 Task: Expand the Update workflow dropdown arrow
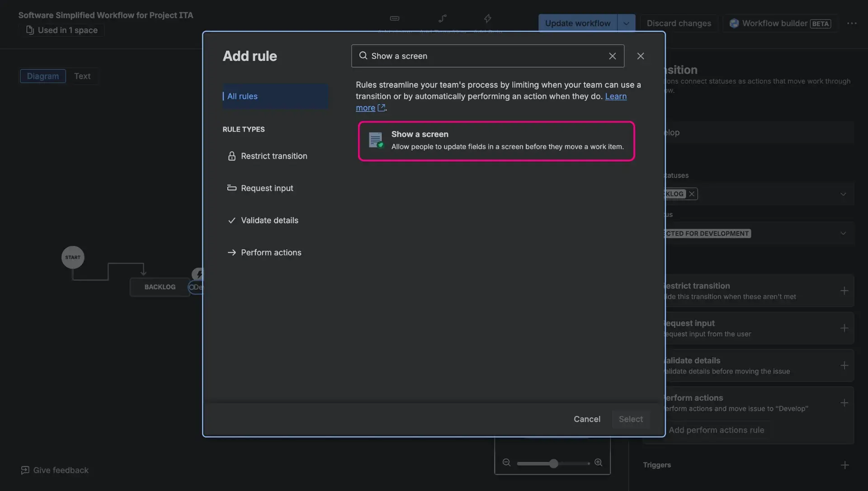click(x=626, y=23)
